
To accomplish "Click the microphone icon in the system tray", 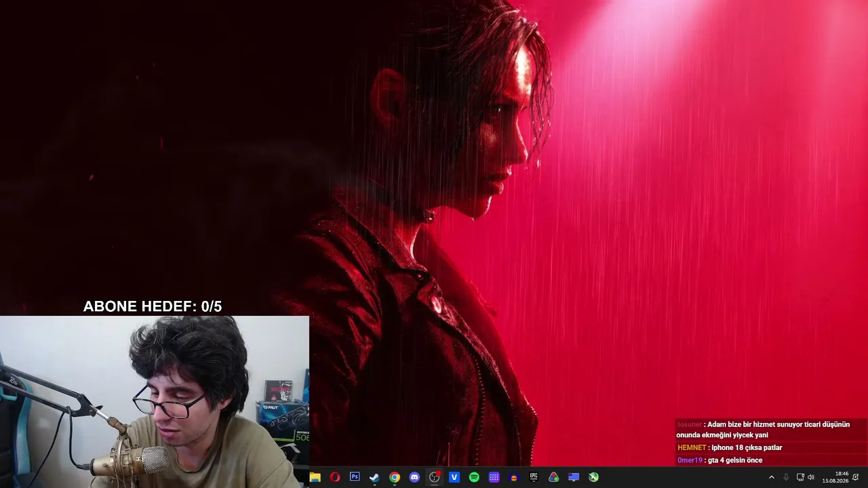I will point(786,477).
